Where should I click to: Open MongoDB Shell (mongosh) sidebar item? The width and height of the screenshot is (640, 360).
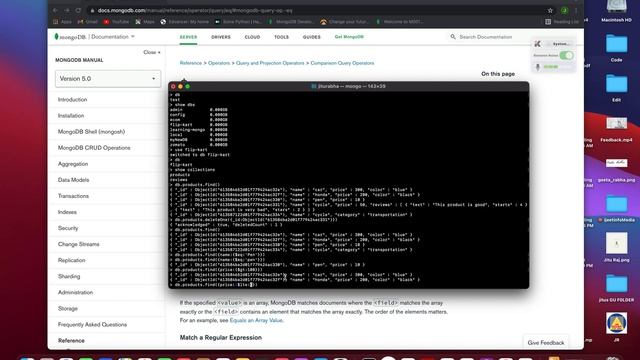[91, 132]
